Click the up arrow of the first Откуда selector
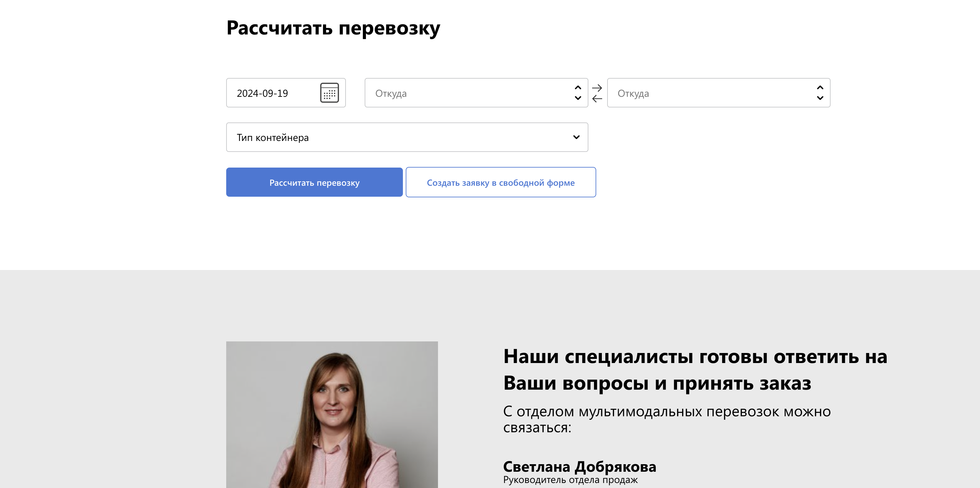The height and width of the screenshot is (488, 980). point(577,87)
